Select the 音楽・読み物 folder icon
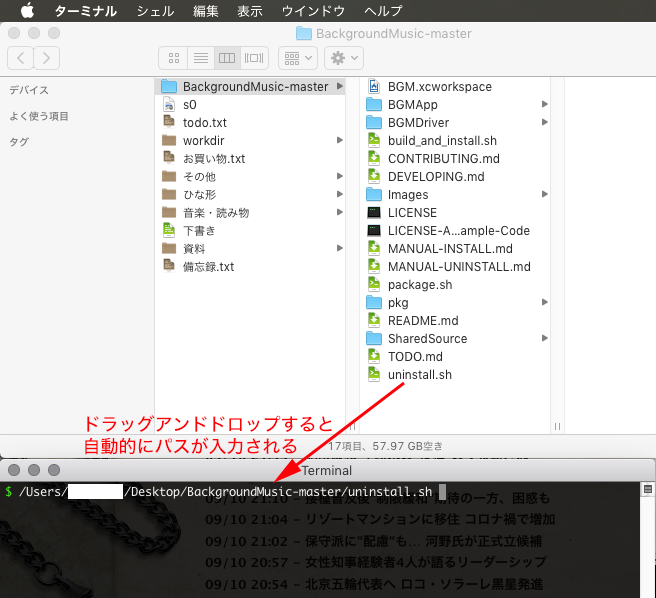The height and width of the screenshot is (598, 656). [x=169, y=212]
